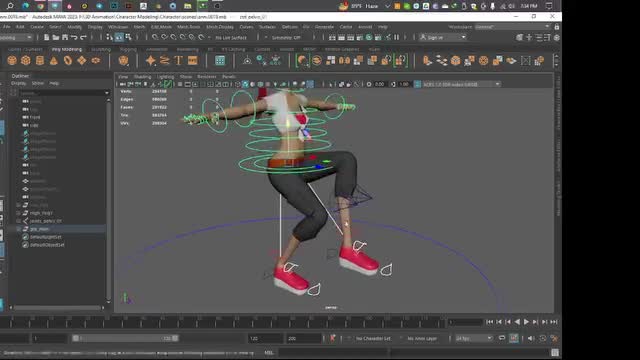
Task: Click the polygon type (T) shelf icon
Action: 178,61
